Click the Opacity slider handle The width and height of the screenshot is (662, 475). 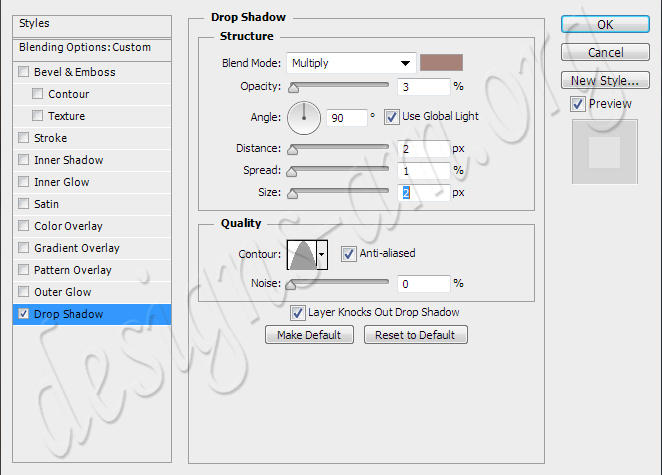pyautogui.click(x=293, y=88)
